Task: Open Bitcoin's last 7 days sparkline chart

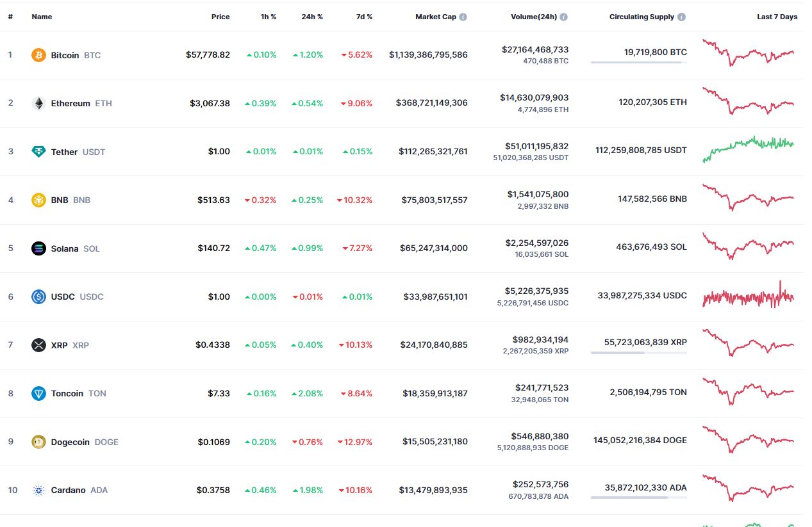Action: pos(748,53)
